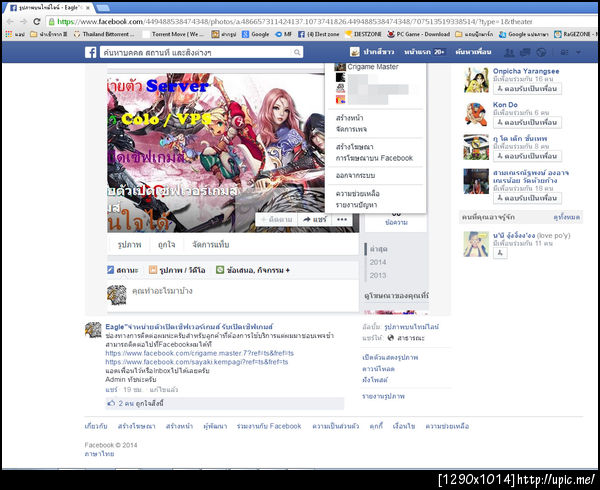Open the Photos (รูปภาพ) page tab
Screen dimensions: 600x490
pos(129,244)
